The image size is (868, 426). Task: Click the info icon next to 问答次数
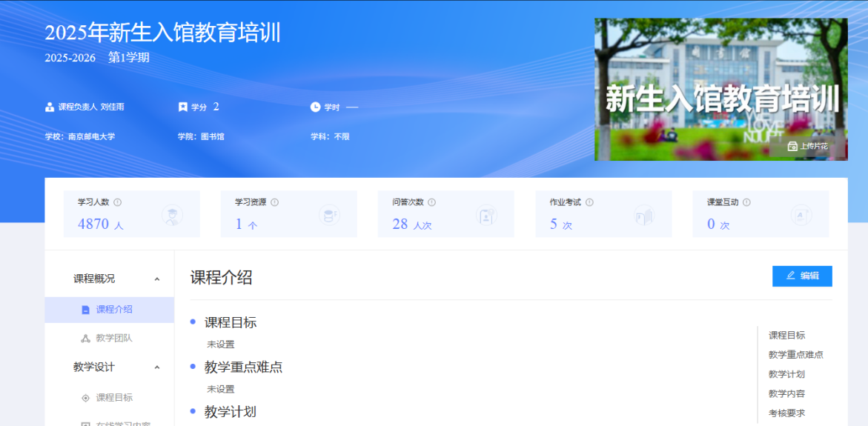[x=432, y=202]
